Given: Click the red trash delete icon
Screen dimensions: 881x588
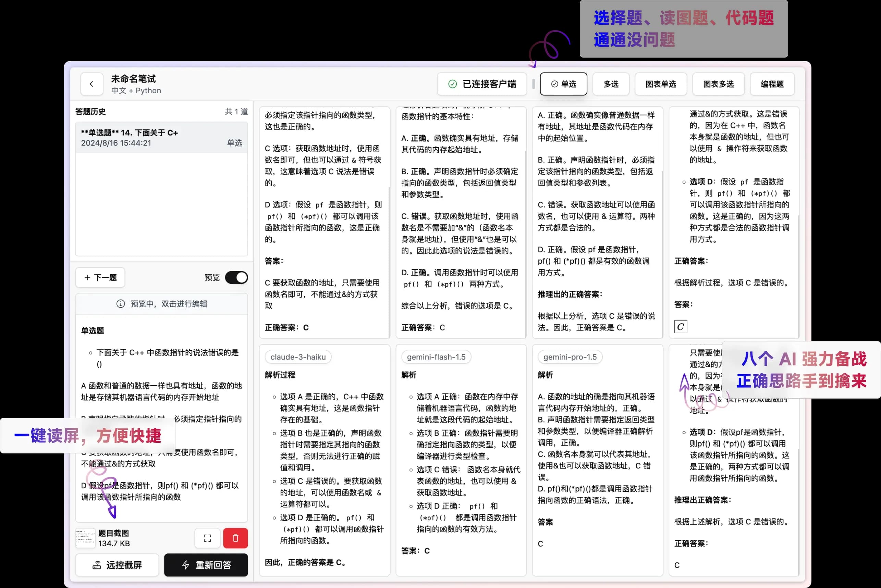Looking at the screenshot, I should 235,538.
